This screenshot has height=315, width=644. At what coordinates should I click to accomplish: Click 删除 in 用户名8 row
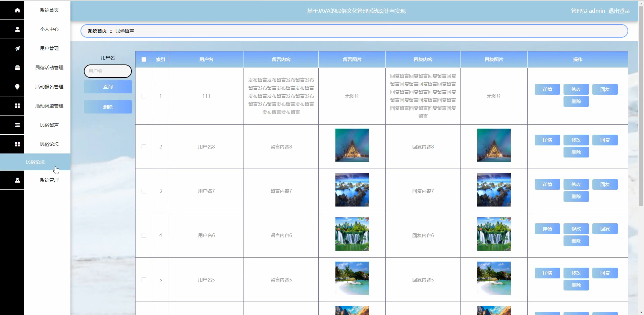pyautogui.click(x=576, y=152)
